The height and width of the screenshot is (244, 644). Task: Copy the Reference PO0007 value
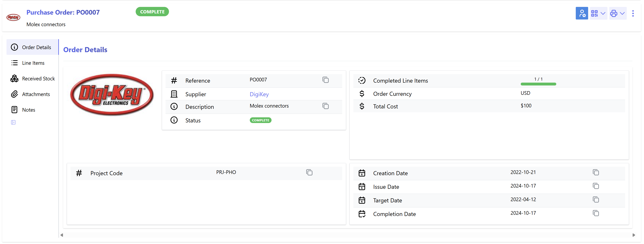tap(326, 80)
